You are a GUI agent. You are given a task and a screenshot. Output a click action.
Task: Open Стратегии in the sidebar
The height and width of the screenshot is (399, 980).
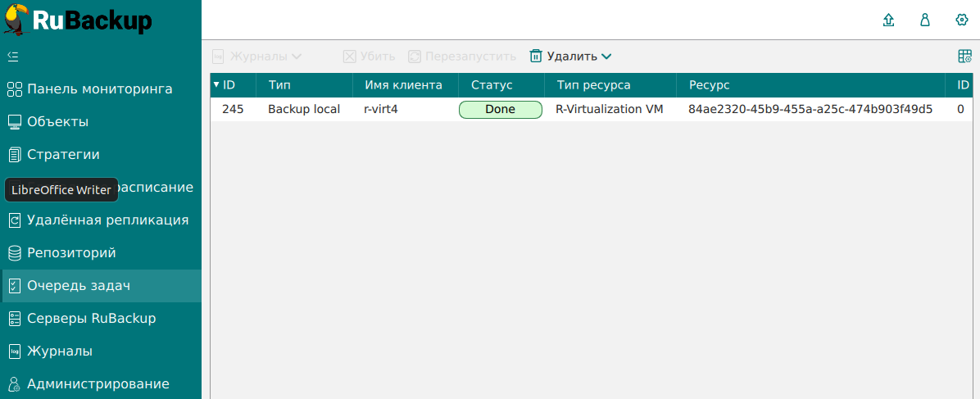(63, 155)
